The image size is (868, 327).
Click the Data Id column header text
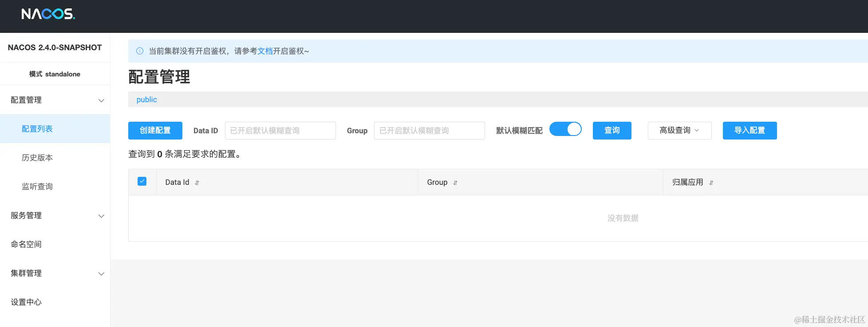pos(177,182)
